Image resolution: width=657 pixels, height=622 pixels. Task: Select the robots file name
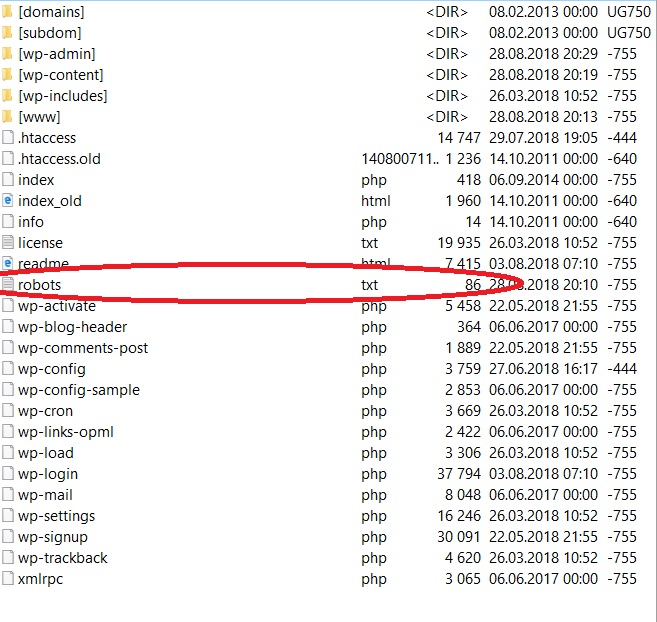39,285
